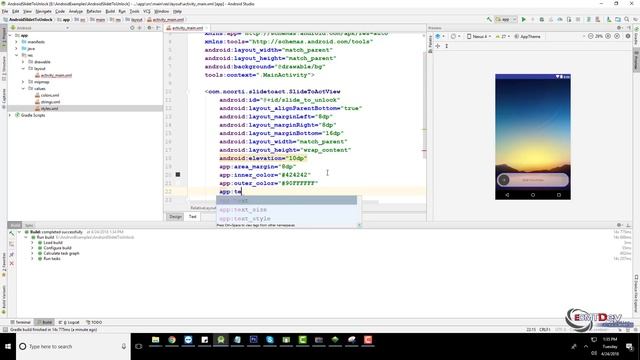Open the File menu
The image size is (640, 360).
coord(5,11)
